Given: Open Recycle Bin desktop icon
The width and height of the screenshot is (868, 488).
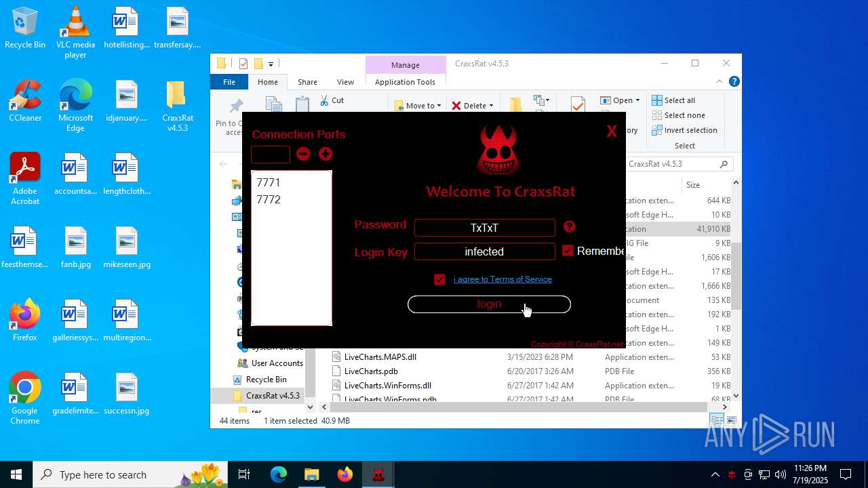Looking at the screenshot, I should pos(25,28).
